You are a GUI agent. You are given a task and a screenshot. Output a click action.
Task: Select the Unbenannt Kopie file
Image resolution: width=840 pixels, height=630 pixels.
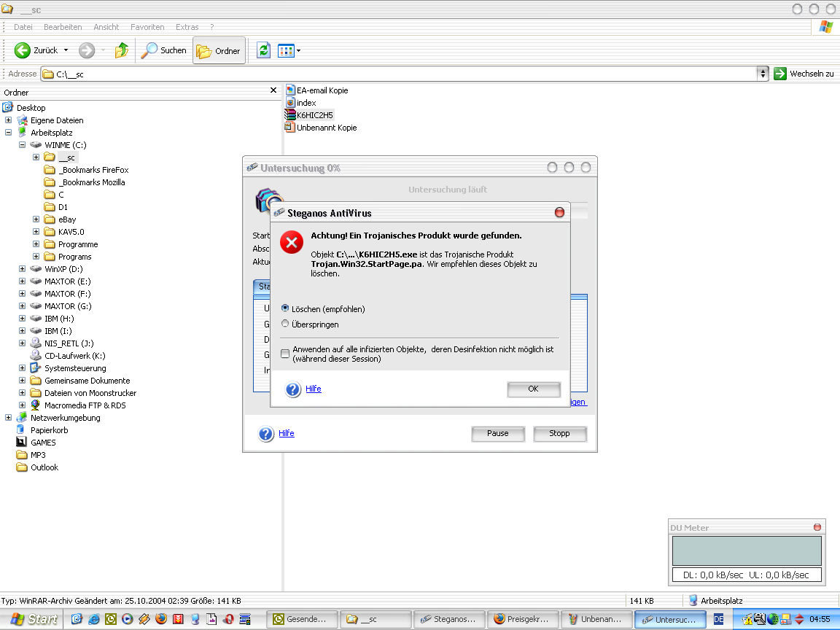(x=321, y=128)
